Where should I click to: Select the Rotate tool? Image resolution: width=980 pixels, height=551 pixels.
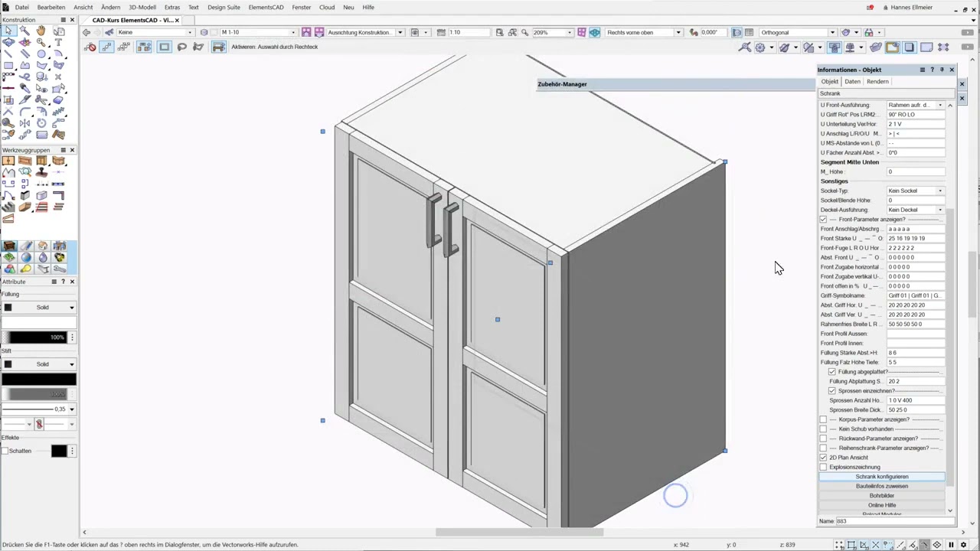(x=41, y=122)
